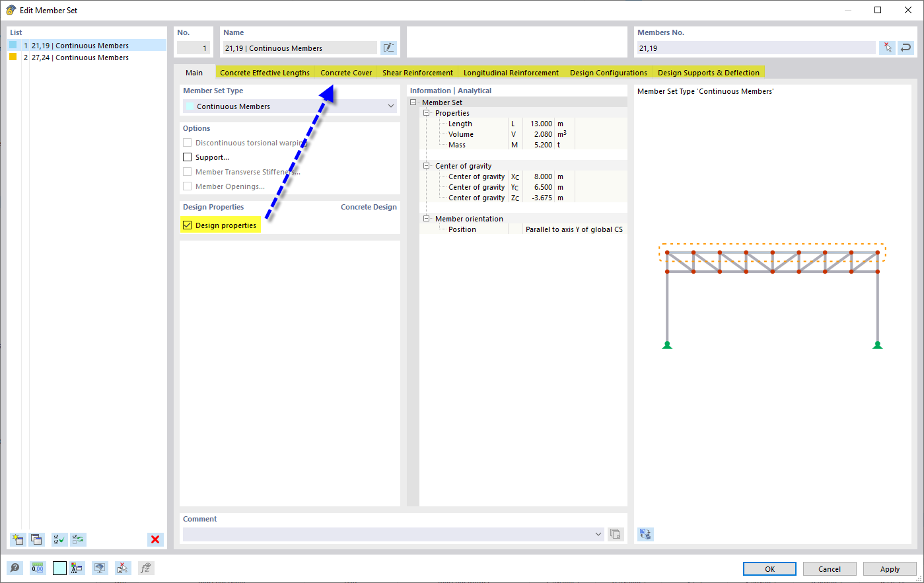Click the yellow swatch for member set 2
Screen dimensions: 924x583
pos(13,57)
